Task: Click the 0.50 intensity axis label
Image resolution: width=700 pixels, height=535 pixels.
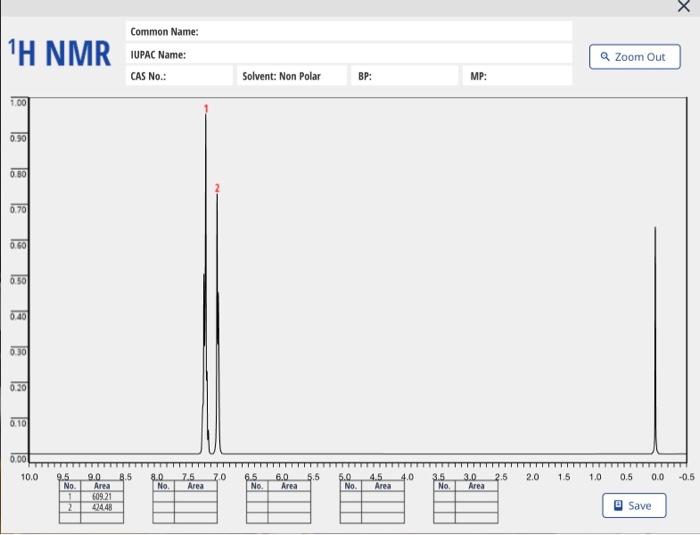Action: (x=18, y=281)
